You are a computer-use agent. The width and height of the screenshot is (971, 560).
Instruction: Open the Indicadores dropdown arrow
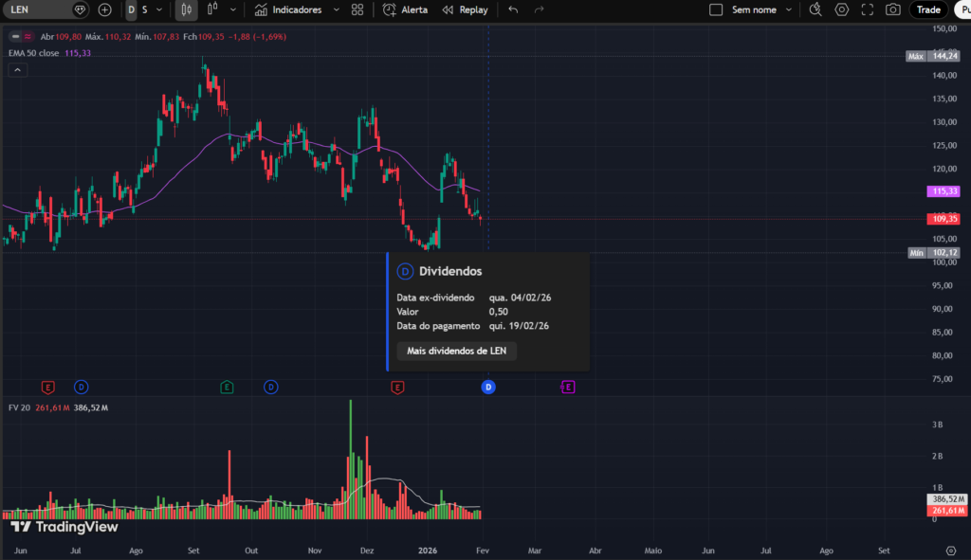[336, 9]
